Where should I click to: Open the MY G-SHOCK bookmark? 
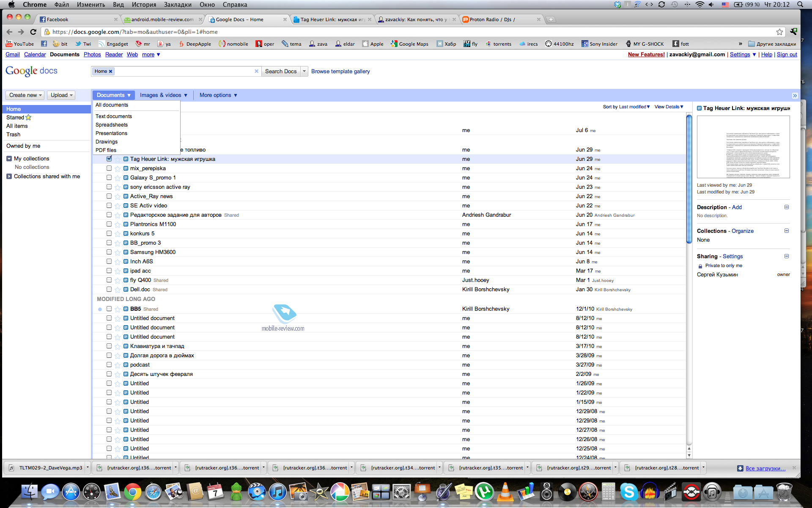click(645, 44)
